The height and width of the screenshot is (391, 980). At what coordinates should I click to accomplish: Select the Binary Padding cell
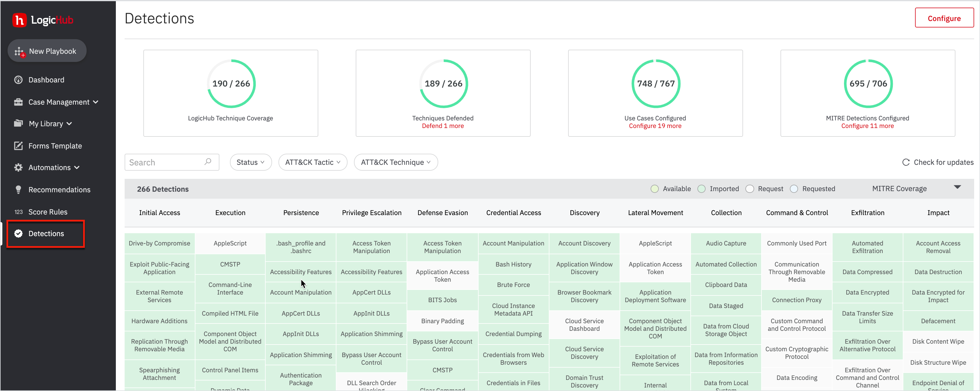click(442, 321)
